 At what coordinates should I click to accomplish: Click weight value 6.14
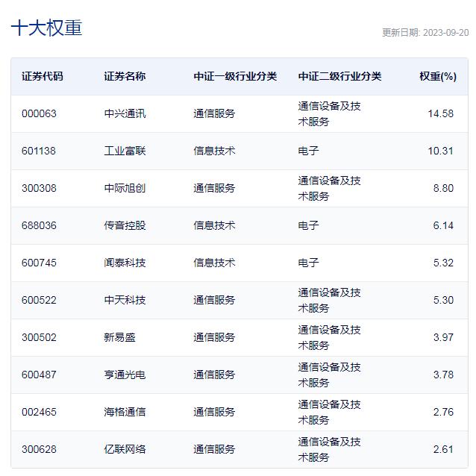[x=443, y=225]
